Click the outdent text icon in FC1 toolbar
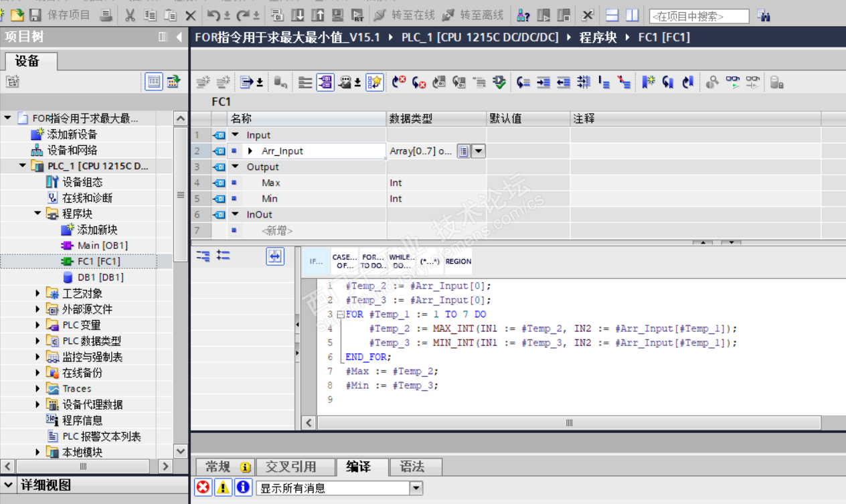The height and width of the screenshot is (504, 846). click(564, 82)
